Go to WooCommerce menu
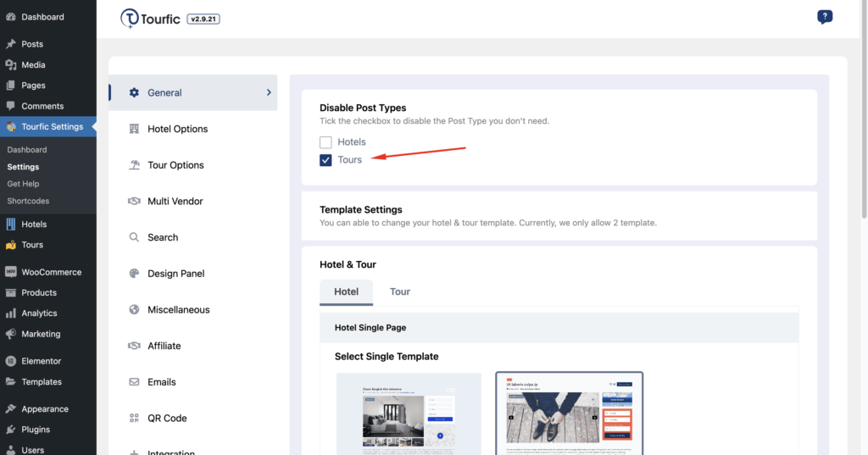This screenshot has width=868, height=455. (48, 272)
